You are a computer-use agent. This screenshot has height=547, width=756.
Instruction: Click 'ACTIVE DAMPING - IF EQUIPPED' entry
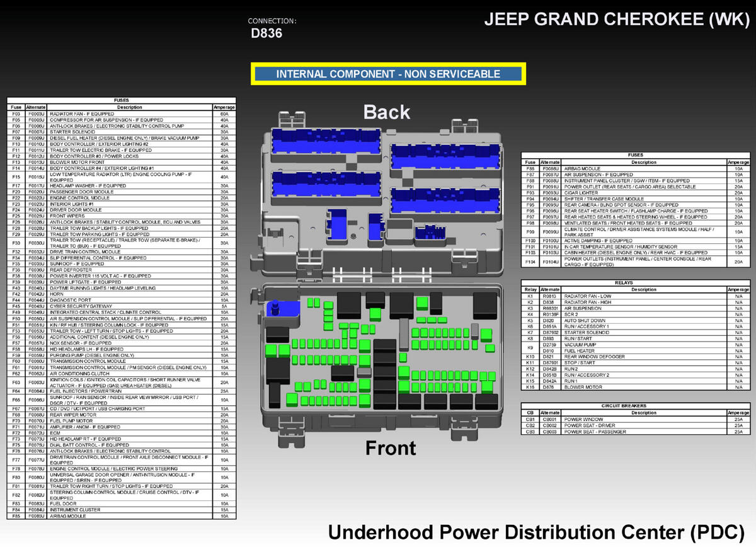click(x=636, y=241)
